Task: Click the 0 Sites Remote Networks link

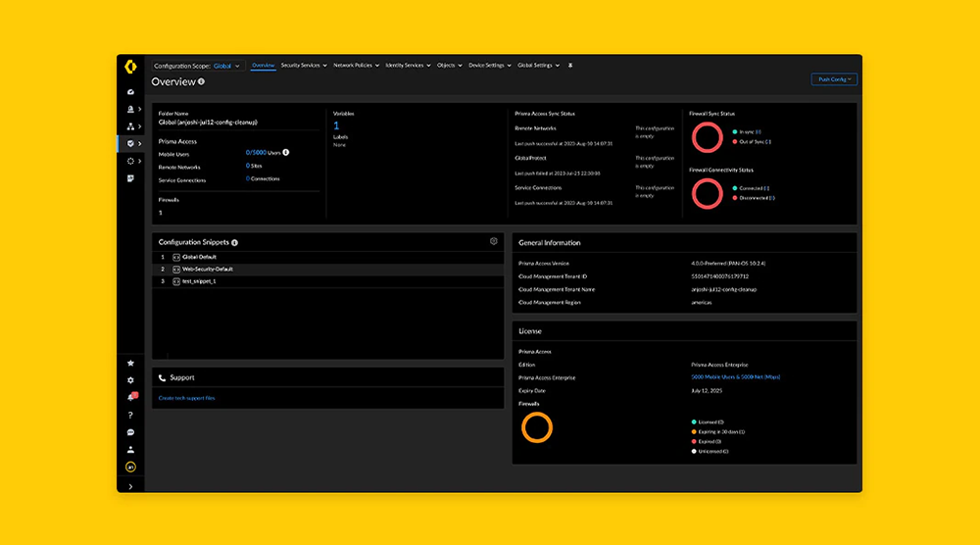Action: (248, 166)
